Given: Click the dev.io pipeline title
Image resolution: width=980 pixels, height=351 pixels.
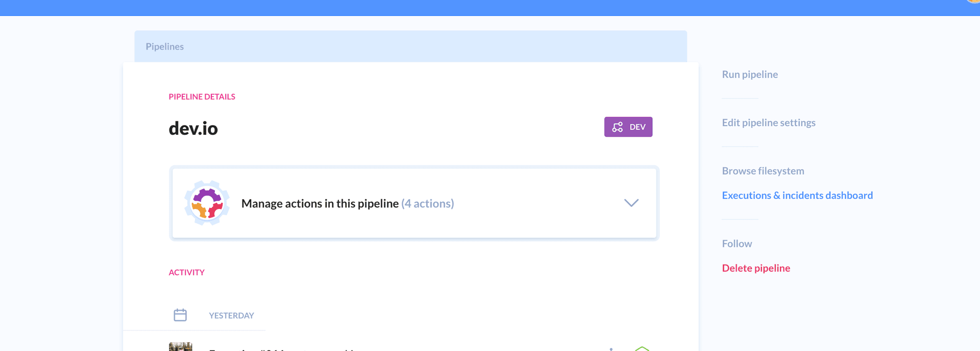Looking at the screenshot, I should 193,128.
